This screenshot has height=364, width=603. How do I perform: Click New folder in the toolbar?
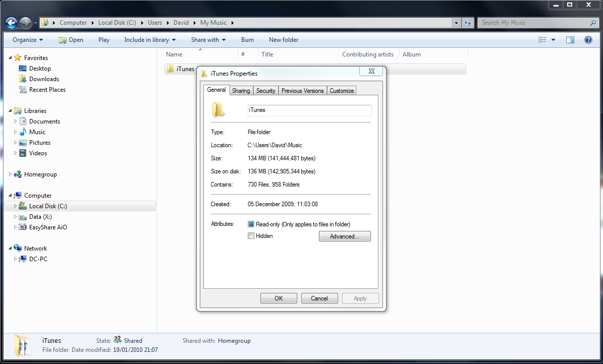284,40
